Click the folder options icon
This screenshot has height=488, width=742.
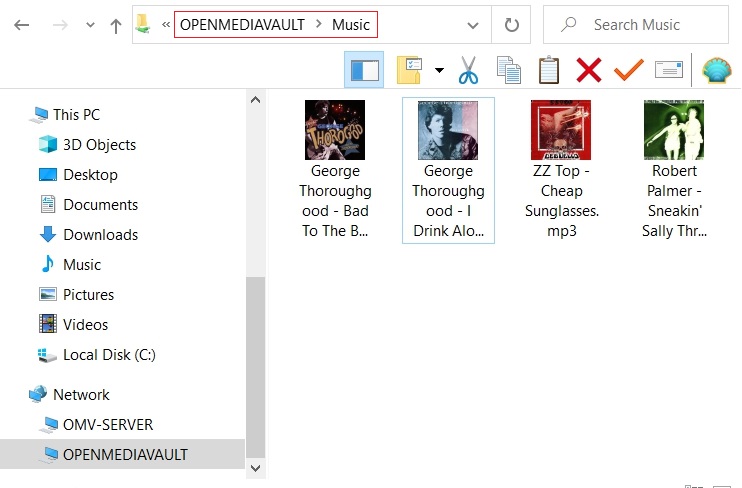coord(410,70)
